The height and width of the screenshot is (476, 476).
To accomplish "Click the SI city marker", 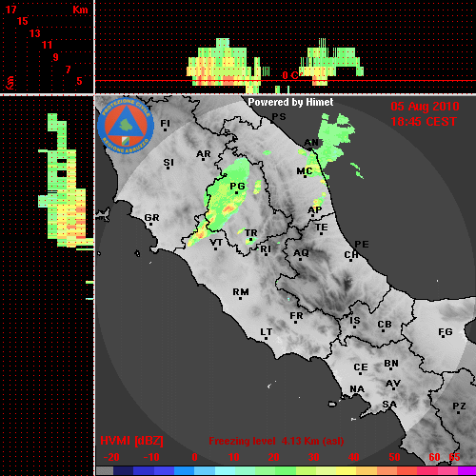I will (x=168, y=168).
